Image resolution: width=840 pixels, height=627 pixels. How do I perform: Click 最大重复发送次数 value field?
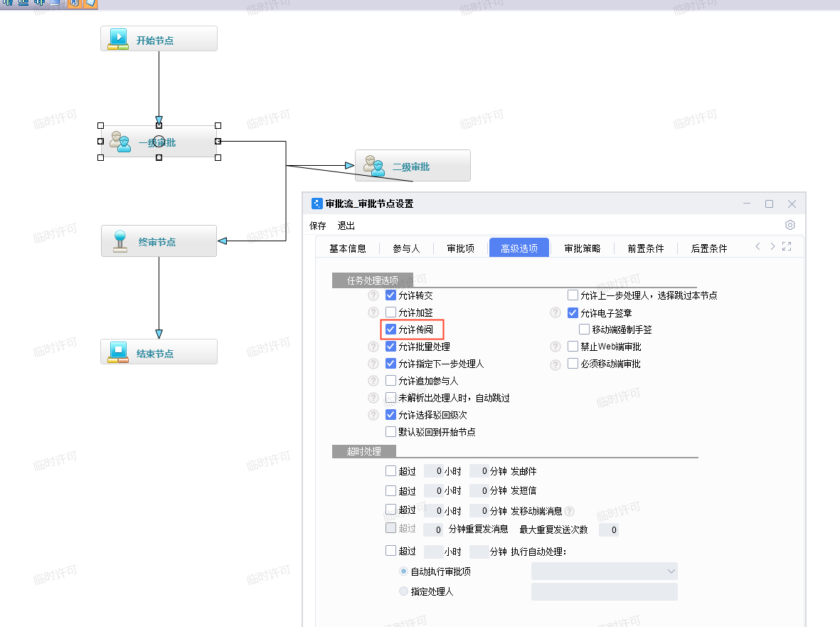(608, 529)
